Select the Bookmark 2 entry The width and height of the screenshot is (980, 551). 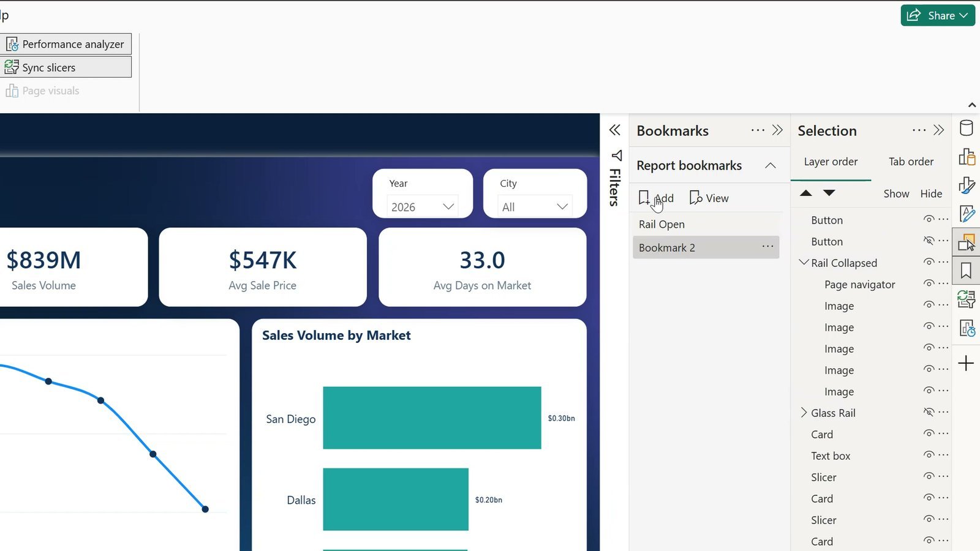[x=706, y=247]
